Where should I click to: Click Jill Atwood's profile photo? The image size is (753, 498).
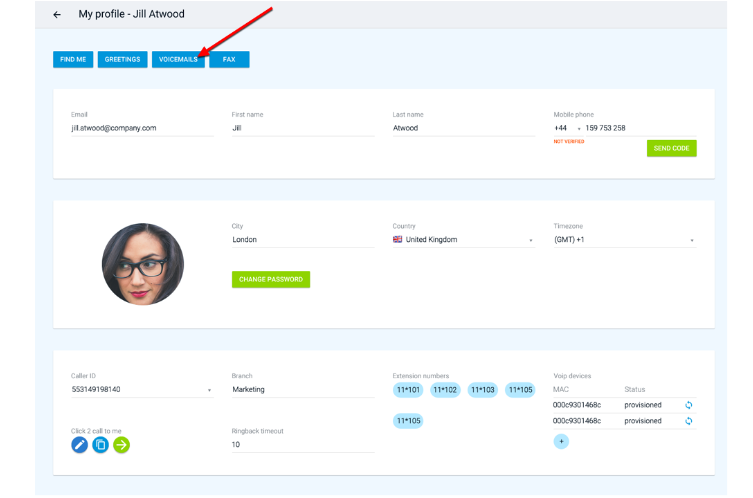click(x=143, y=264)
